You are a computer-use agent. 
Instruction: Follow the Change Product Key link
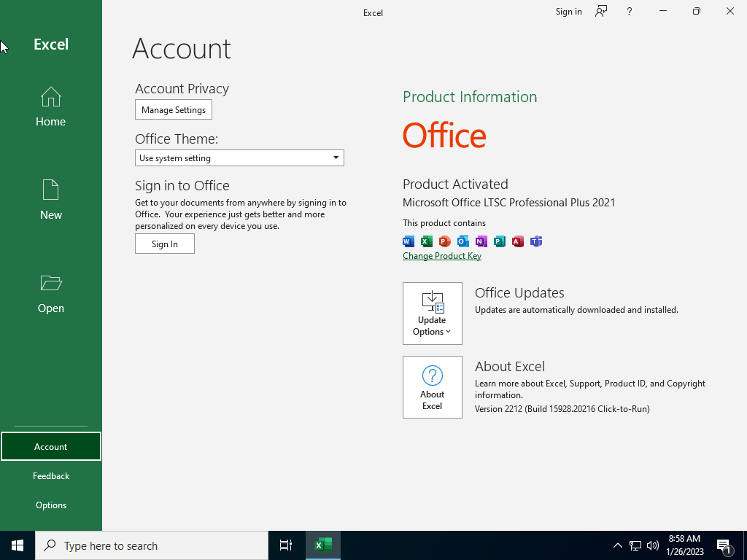coord(442,256)
